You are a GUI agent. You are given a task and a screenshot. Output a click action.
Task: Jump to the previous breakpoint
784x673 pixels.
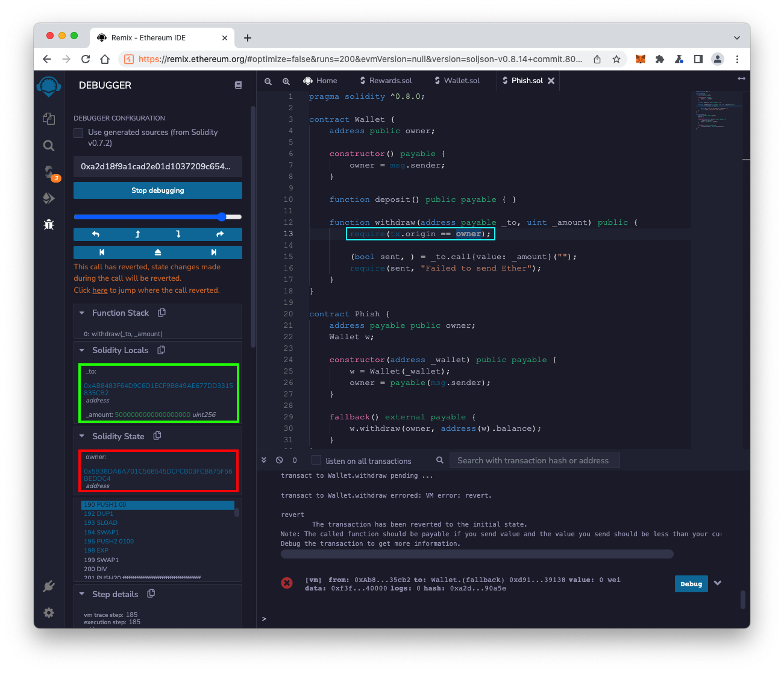point(102,252)
